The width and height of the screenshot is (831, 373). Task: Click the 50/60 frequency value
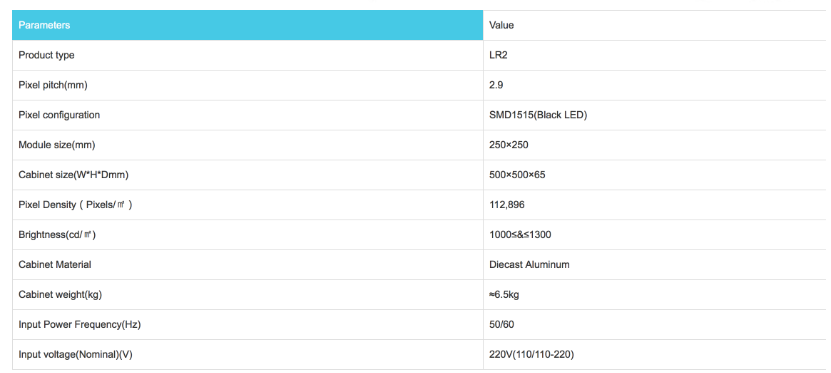[501, 324]
